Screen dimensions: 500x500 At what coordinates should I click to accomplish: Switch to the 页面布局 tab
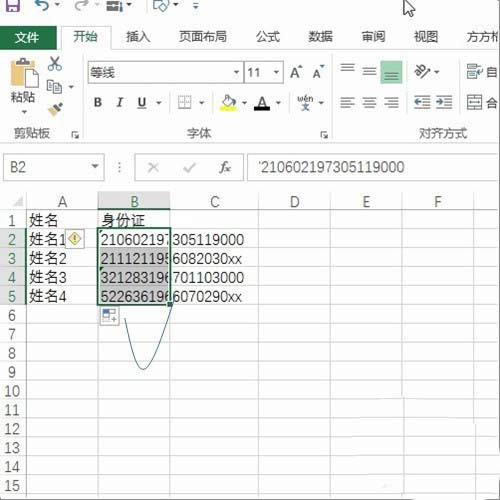tap(203, 37)
